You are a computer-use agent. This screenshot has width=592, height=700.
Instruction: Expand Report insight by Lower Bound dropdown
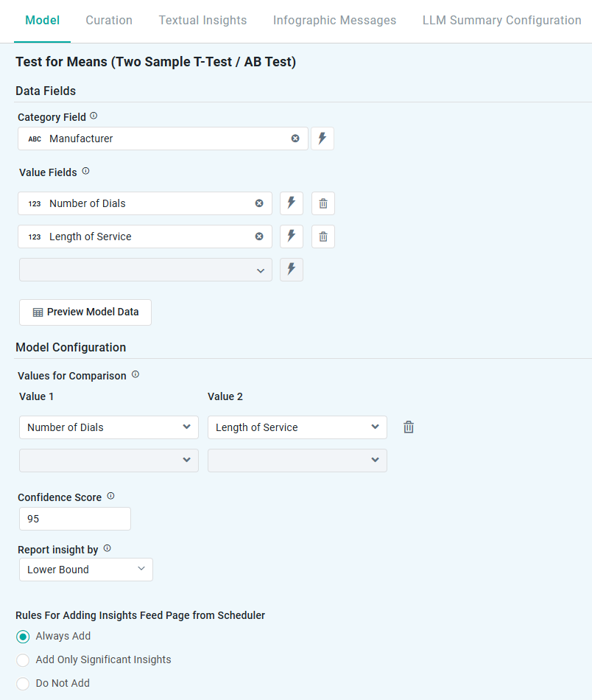86,570
